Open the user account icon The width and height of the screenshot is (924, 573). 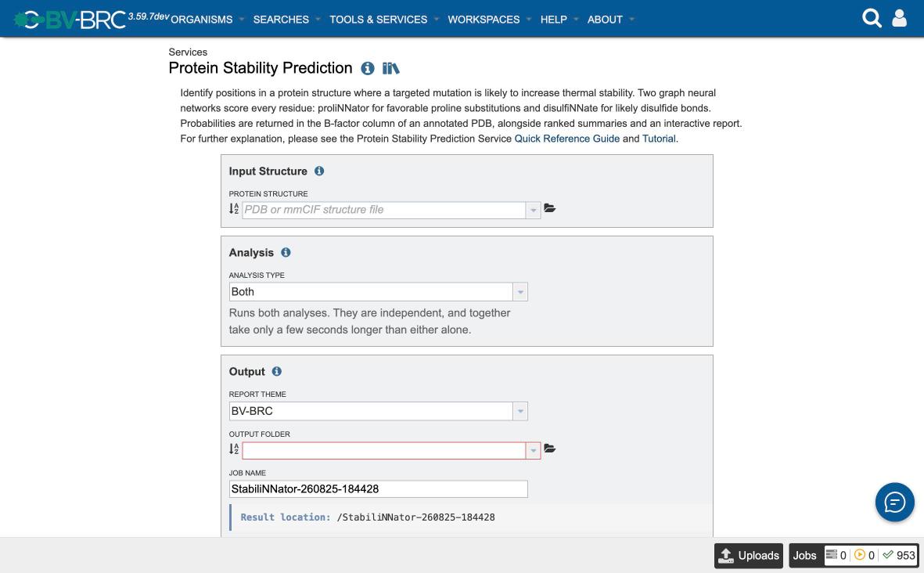(899, 18)
